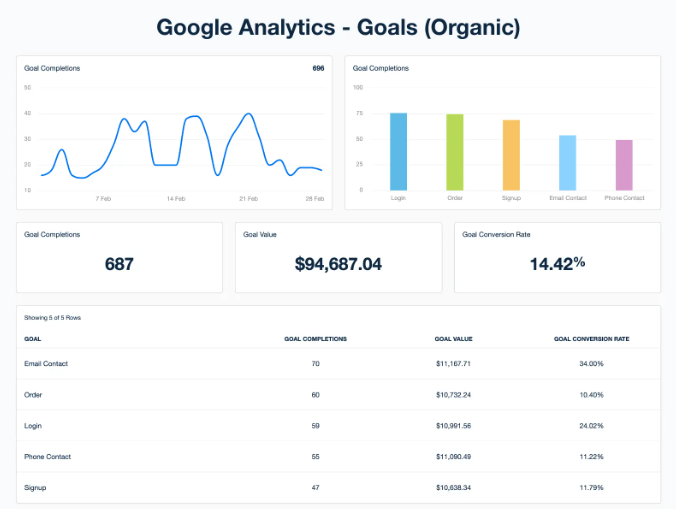Image resolution: width=676 pixels, height=509 pixels.
Task: Click the 7 Feb axis label
Action: pyautogui.click(x=103, y=199)
